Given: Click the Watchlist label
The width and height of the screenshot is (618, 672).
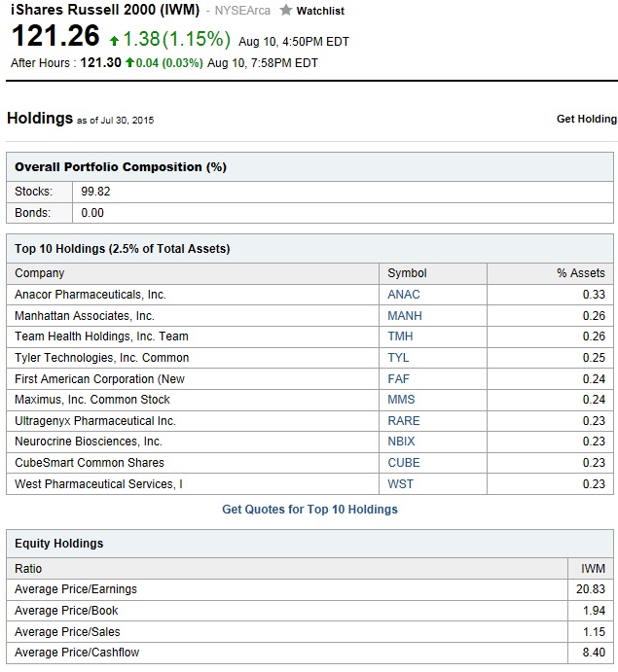Looking at the screenshot, I should coord(320,11).
